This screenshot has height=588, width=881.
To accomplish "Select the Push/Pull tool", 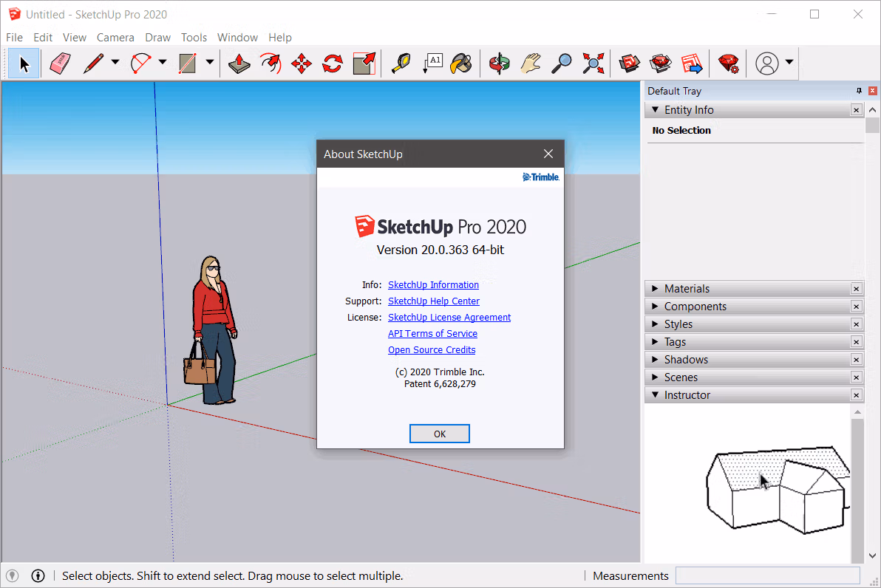I will point(239,64).
